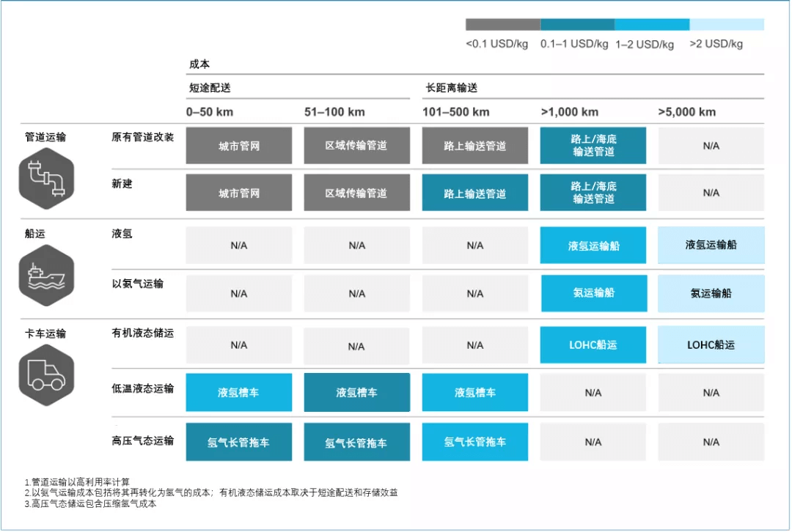The height and width of the screenshot is (532, 792).
Task: Toggle the 液氢槽车 cell under 51–100 km
Action: coord(356,392)
